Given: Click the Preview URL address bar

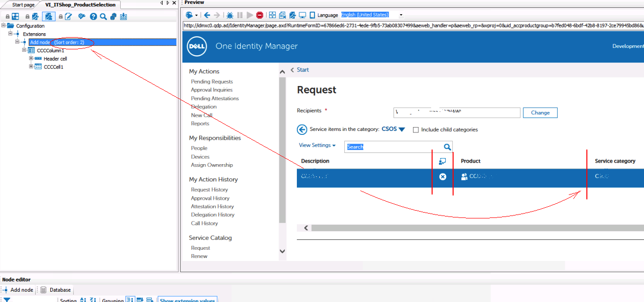Looking at the screenshot, I should (x=413, y=26).
